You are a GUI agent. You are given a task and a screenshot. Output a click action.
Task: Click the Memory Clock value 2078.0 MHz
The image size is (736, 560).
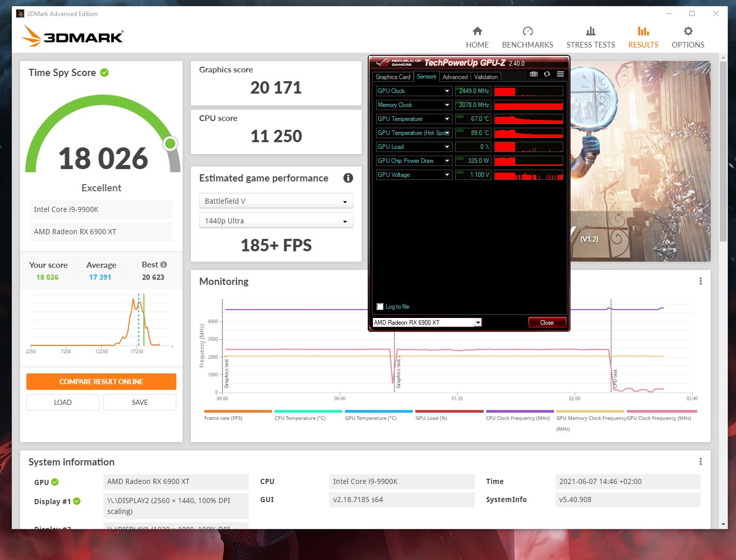(x=473, y=105)
